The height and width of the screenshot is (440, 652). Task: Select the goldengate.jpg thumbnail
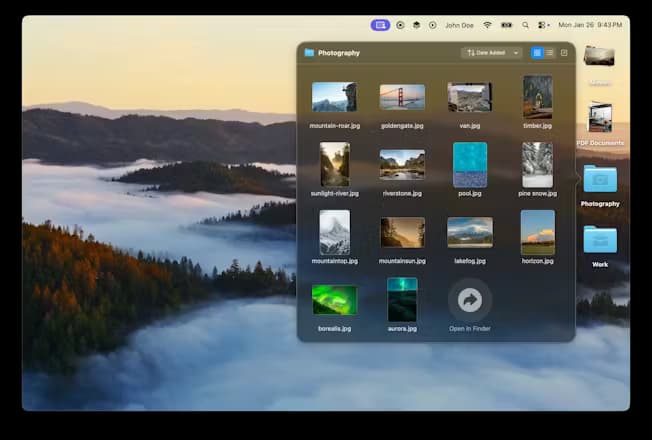[402, 97]
